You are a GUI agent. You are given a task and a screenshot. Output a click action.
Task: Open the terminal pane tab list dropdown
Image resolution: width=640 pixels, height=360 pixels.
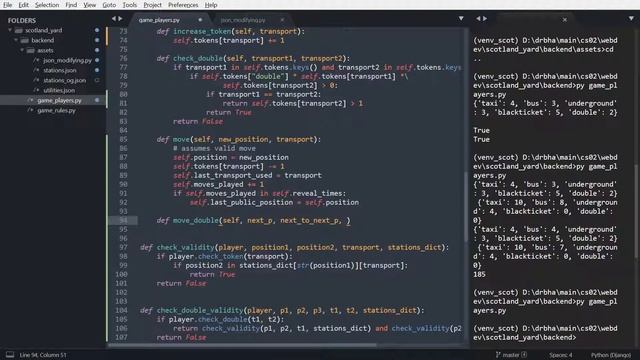tap(631, 19)
